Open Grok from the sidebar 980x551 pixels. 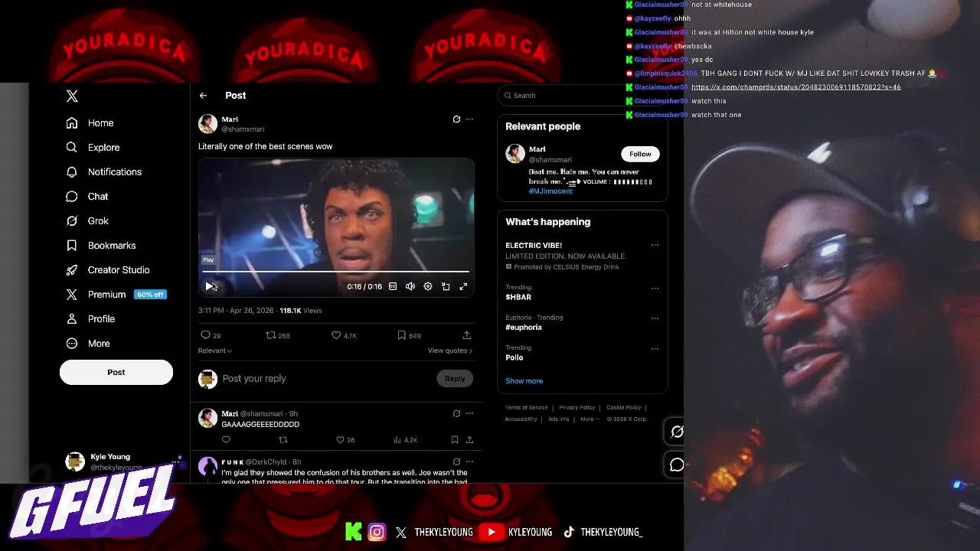click(87, 220)
